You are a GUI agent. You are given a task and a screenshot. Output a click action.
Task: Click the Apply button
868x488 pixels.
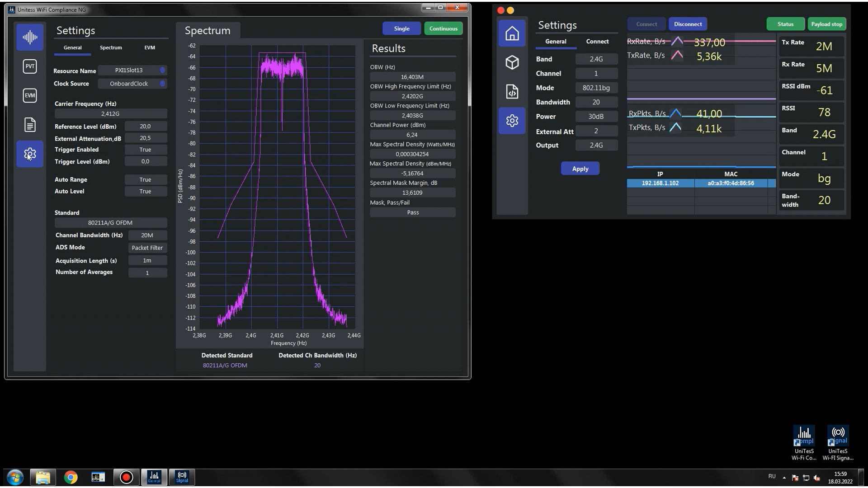[x=580, y=169]
